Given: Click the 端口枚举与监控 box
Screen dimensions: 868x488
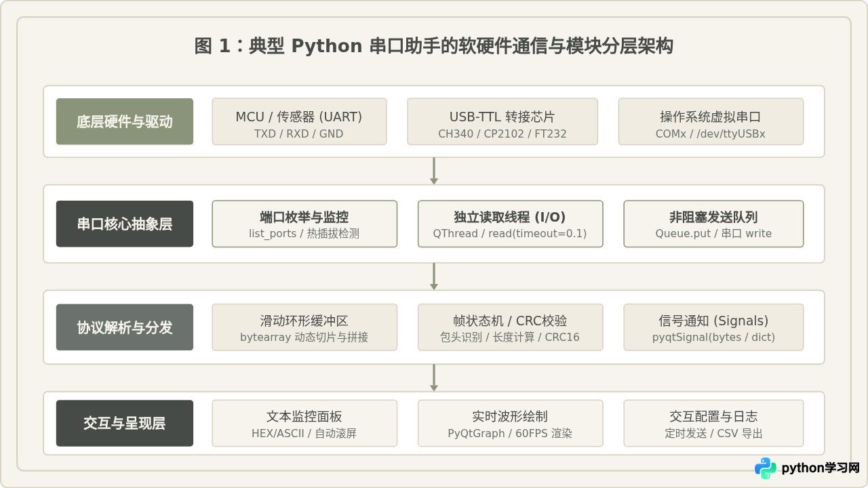Looking at the screenshot, I should tap(304, 224).
